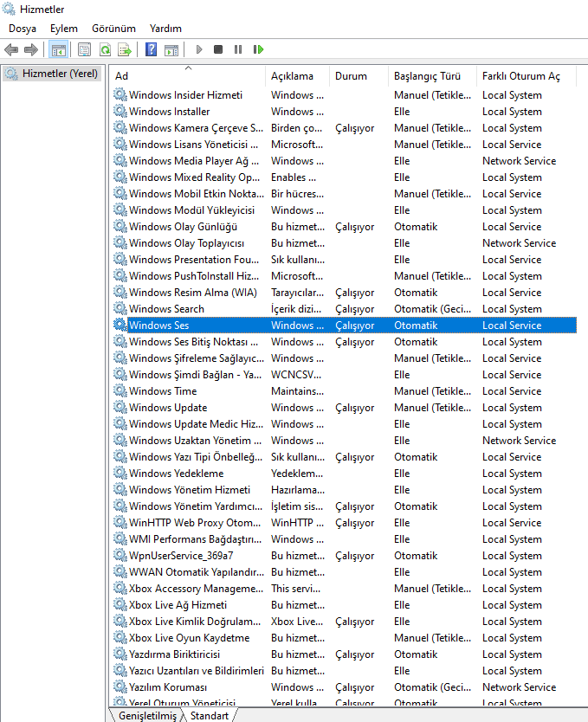Viewport: 588px width, 722px height.
Task: Sort by the Başlangıç Türü column header
Action: click(x=433, y=76)
